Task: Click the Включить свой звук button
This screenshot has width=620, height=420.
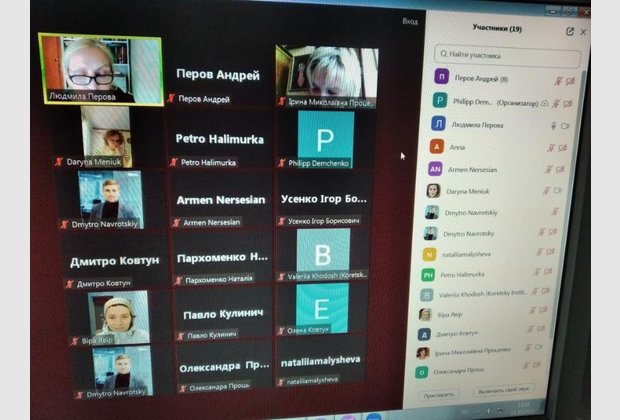Action: click(503, 391)
